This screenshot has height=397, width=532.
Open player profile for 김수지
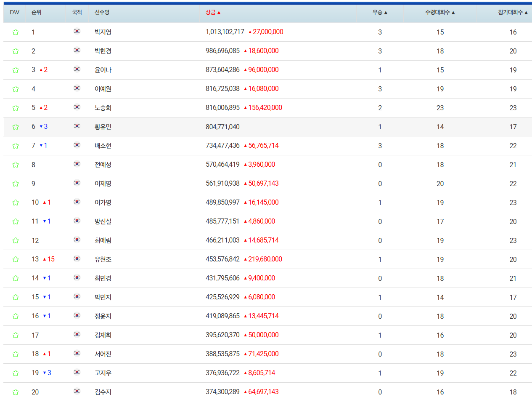click(103, 392)
